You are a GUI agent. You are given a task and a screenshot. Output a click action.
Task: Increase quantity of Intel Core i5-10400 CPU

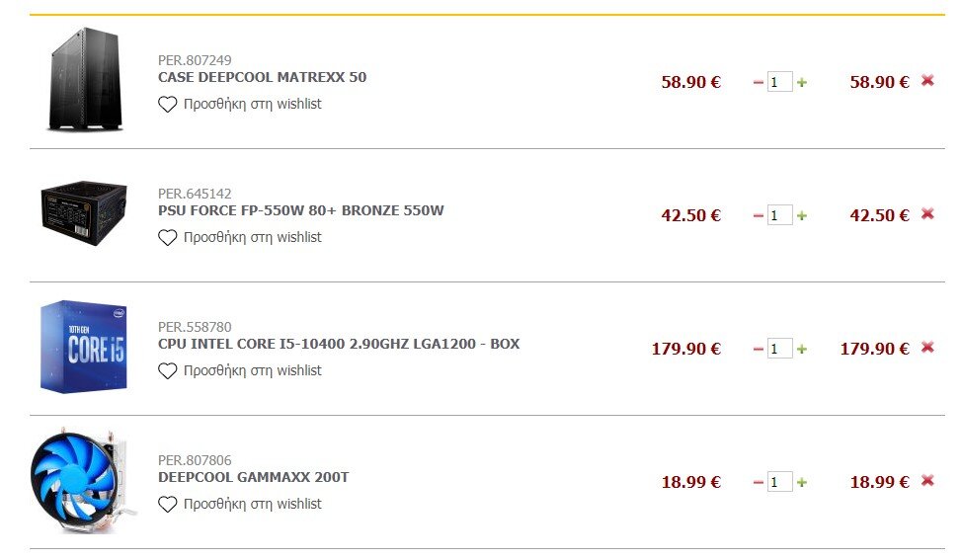coord(801,349)
